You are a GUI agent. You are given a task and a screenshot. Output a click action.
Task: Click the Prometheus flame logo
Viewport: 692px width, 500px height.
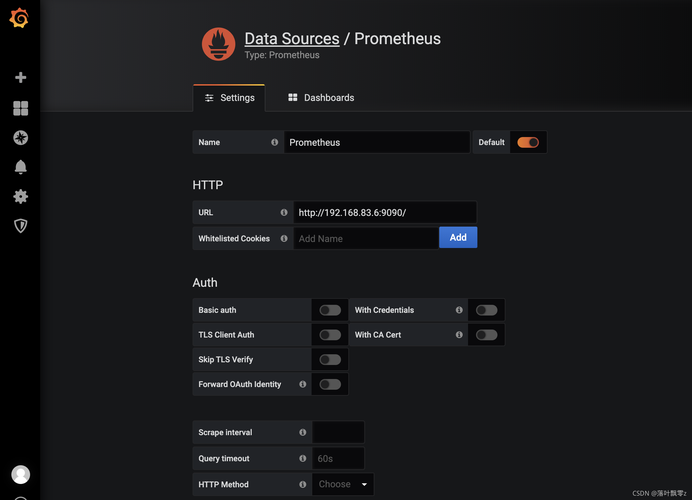tap(218, 44)
